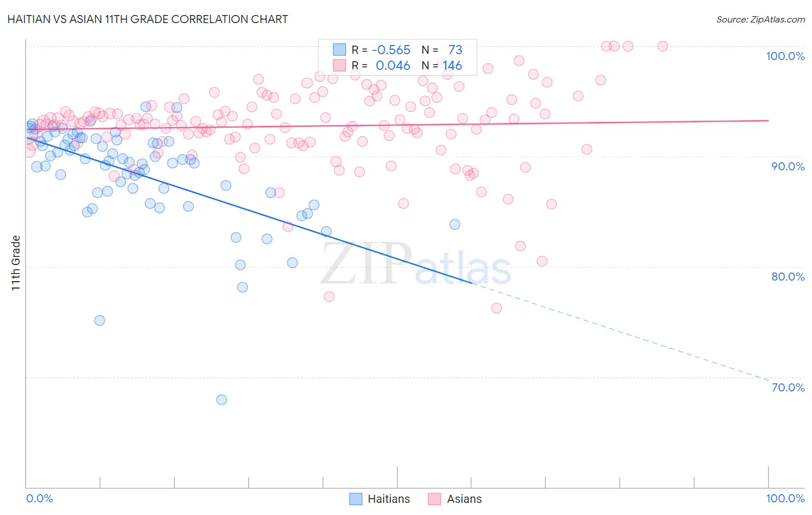Select the 70.0% y-axis label

[x=788, y=387]
